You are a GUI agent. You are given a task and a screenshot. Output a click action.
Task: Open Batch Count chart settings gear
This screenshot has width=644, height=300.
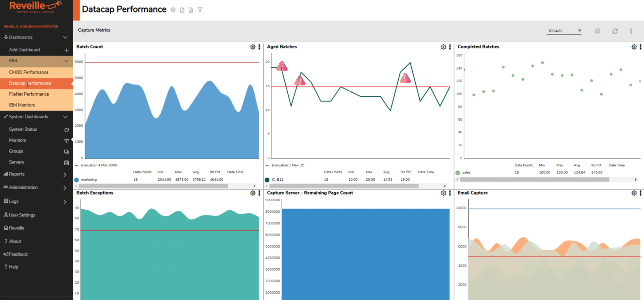[x=253, y=47]
